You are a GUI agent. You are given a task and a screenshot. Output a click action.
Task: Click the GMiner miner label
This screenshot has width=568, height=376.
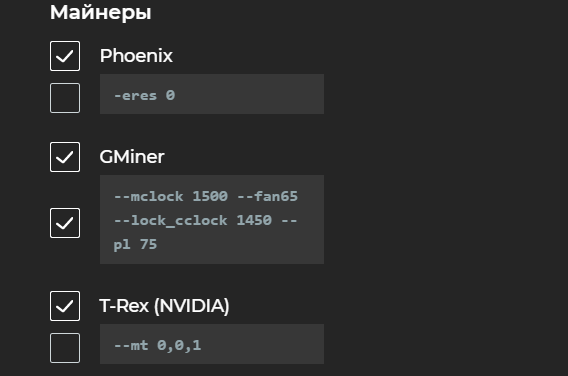(132, 157)
